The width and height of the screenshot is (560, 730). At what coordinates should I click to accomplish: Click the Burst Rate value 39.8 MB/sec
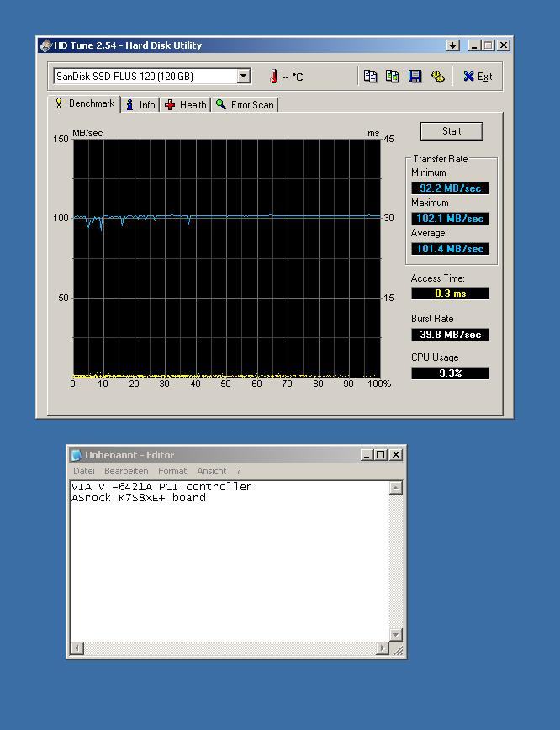coord(450,334)
